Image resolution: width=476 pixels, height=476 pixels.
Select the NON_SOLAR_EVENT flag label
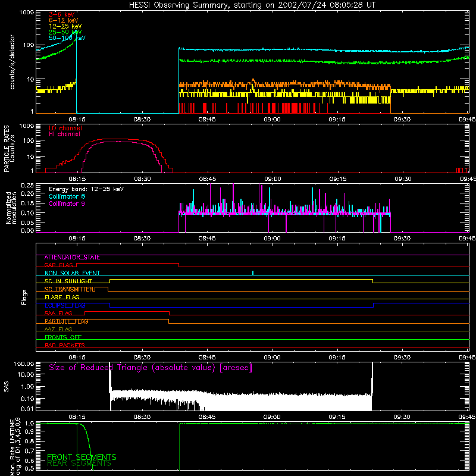click(72, 273)
